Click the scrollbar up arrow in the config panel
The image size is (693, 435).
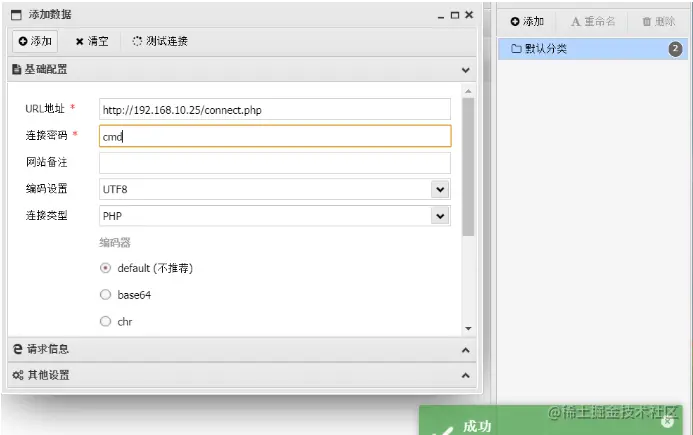coord(468,92)
